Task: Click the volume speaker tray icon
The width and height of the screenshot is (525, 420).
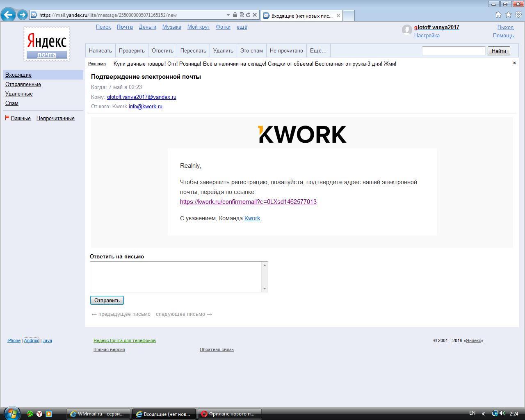Action: (502, 413)
